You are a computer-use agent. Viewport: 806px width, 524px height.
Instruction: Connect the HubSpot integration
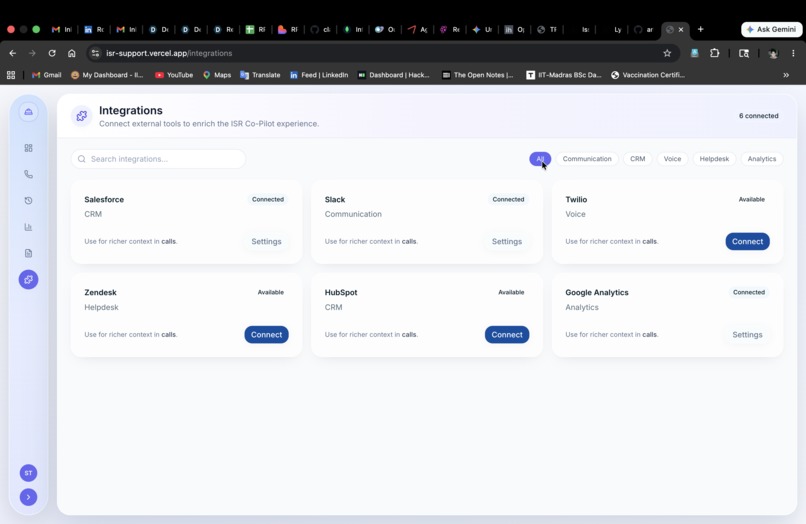point(507,335)
